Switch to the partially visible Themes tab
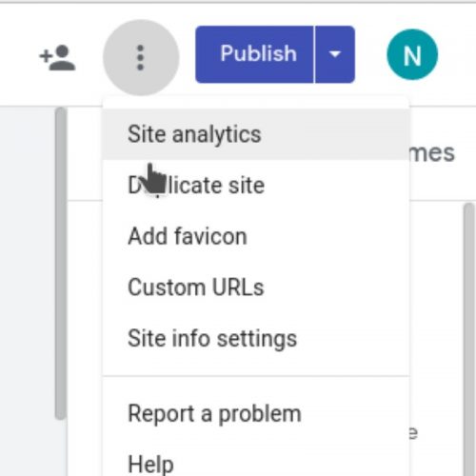The height and width of the screenshot is (476, 476). click(x=432, y=153)
